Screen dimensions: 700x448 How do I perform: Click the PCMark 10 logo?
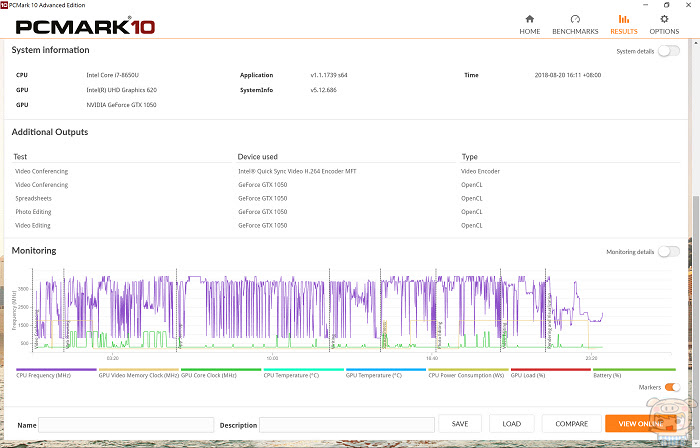pos(85,26)
